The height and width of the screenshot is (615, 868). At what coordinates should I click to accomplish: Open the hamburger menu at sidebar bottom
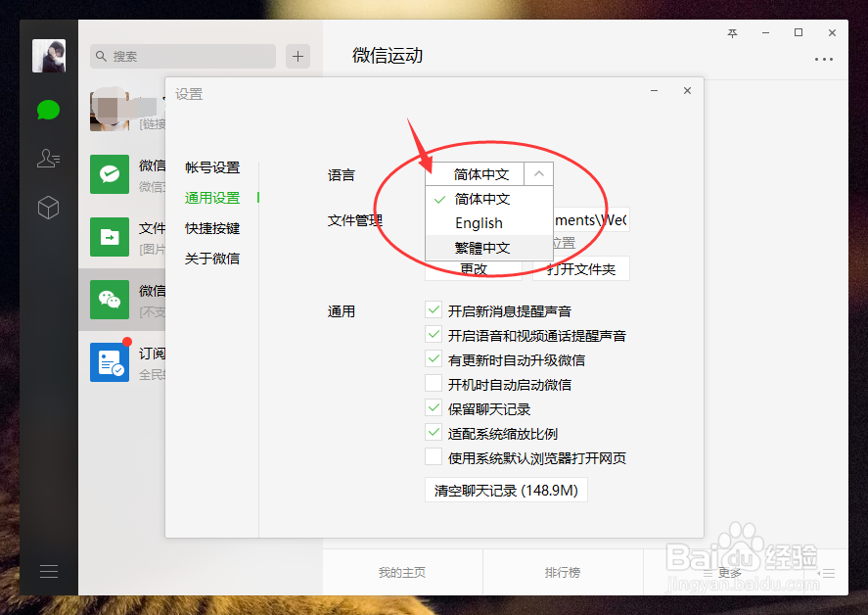(x=49, y=571)
